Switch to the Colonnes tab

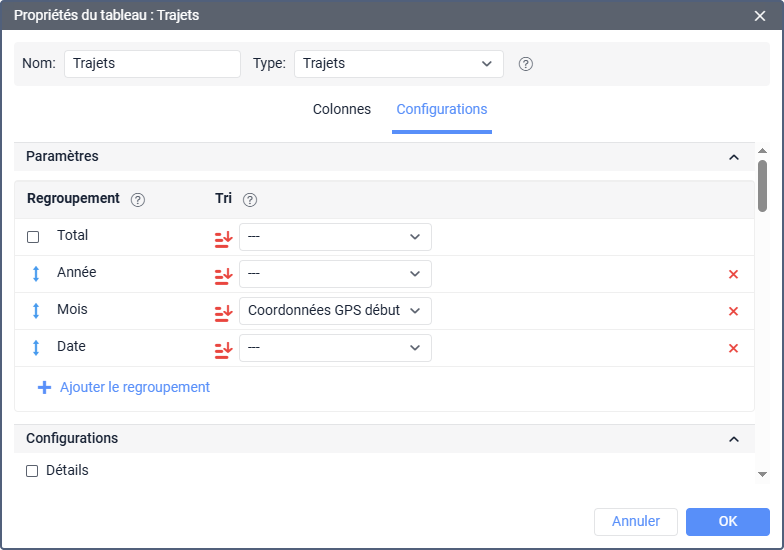pos(342,109)
